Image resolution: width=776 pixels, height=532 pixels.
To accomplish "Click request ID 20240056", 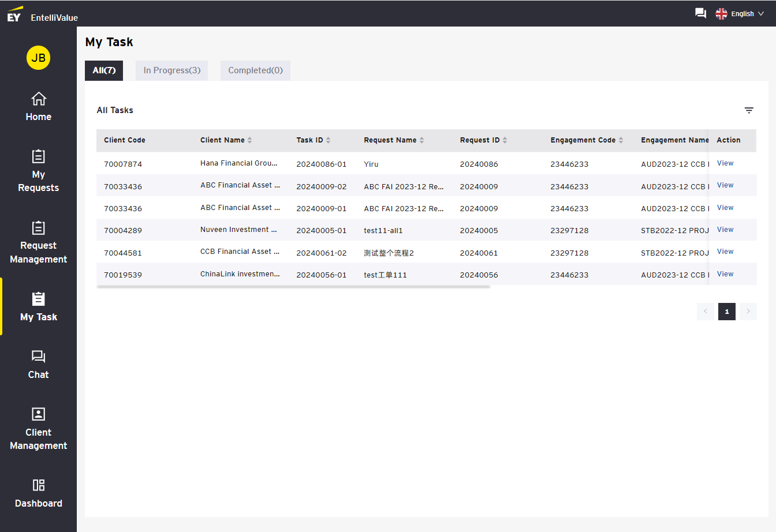I will click(479, 275).
